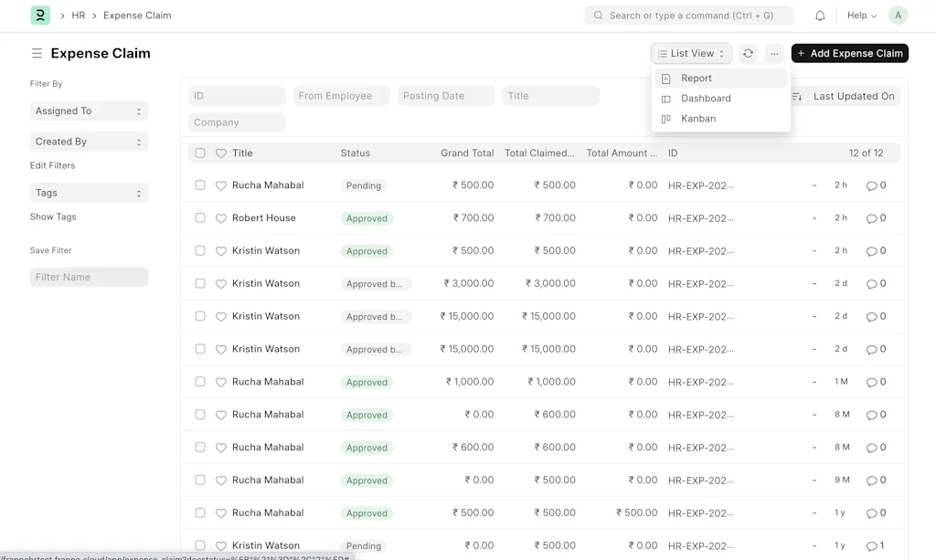Open the Created By filter dropdown

tap(89, 143)
